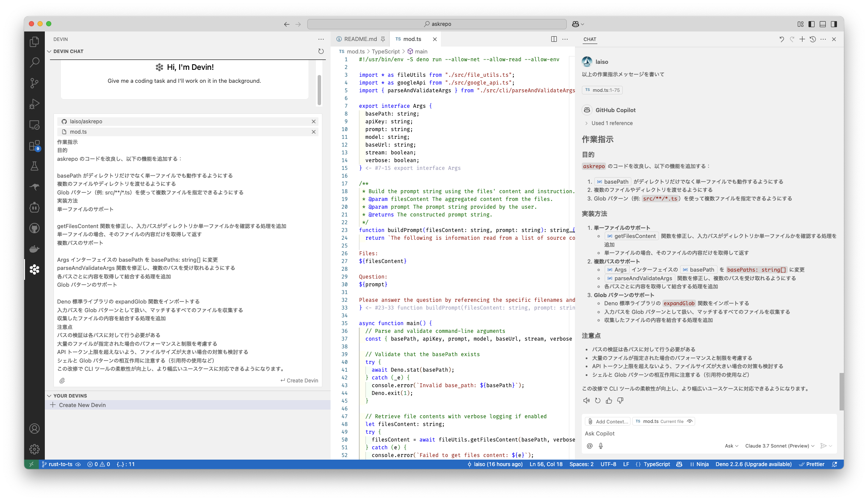
Task: Start voice chat microphone icon
Action: click(601, 446)
